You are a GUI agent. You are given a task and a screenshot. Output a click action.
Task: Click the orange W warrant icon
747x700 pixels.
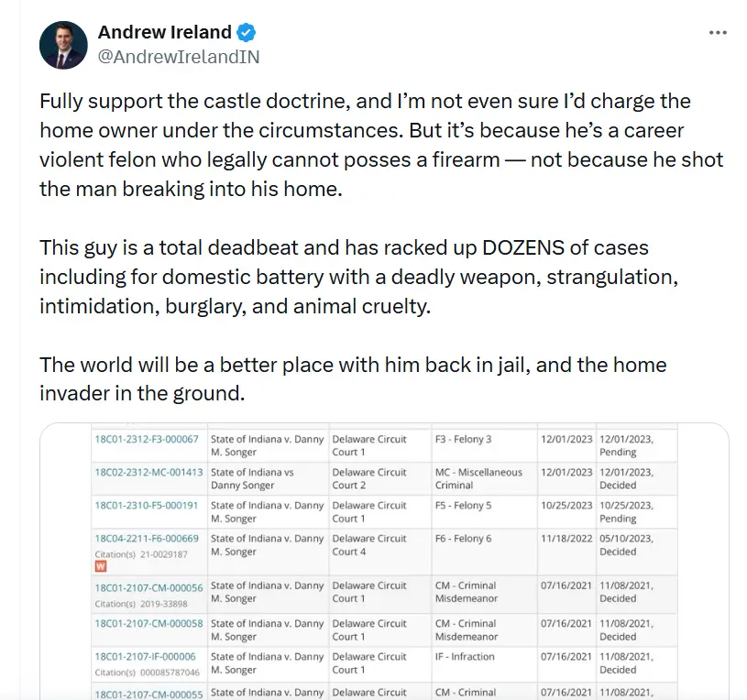point(101,566)
